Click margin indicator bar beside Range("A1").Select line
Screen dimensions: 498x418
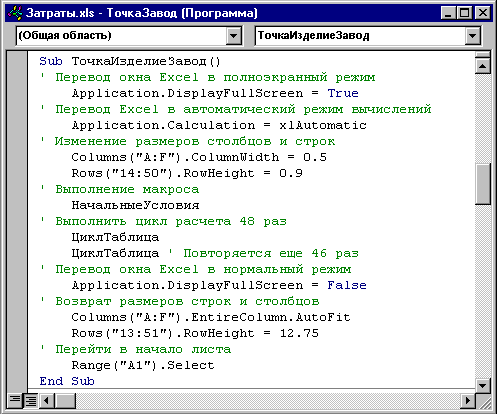[17, 365]
